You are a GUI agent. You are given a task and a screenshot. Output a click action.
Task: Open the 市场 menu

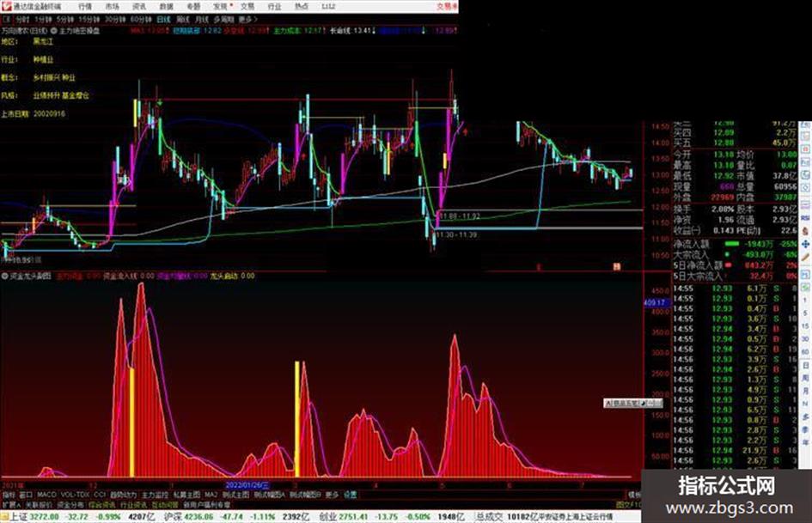pos(112,7)
